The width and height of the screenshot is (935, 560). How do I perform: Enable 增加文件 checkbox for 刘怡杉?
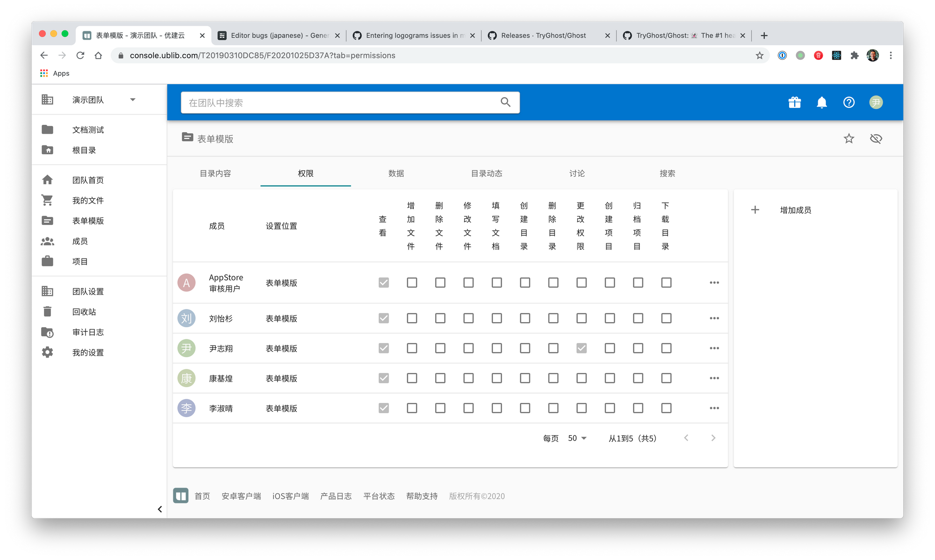coord(412,318)
